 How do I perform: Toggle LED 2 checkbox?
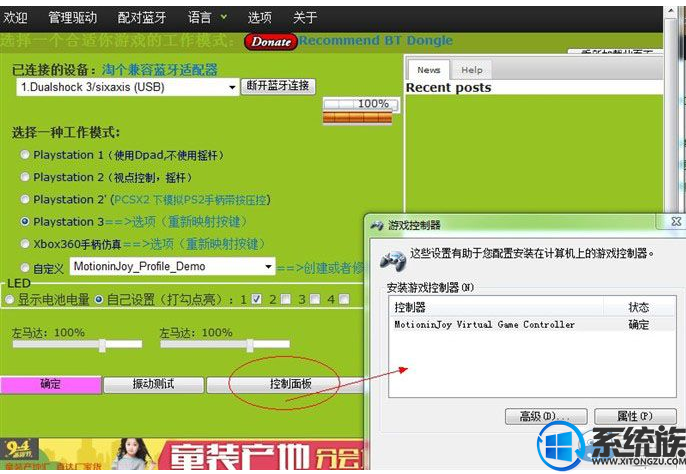pos(285,299)
